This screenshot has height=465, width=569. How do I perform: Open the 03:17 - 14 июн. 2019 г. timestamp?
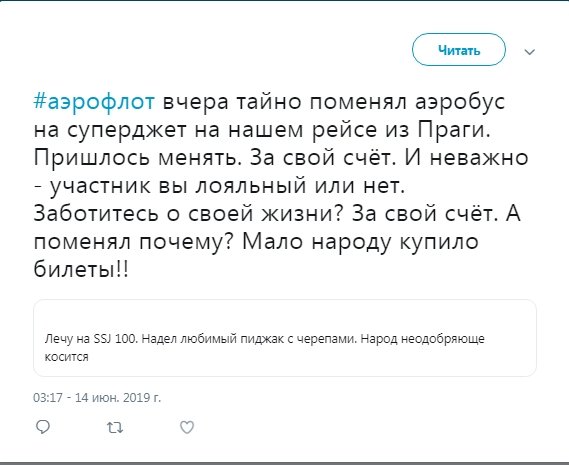[x=97, y=398]
